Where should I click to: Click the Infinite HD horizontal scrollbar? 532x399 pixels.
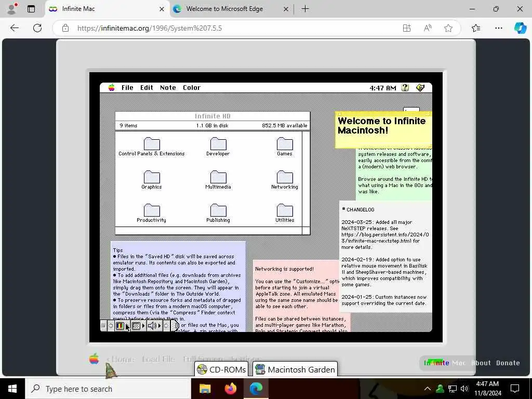pyautogui.click(x=209, y=231)
